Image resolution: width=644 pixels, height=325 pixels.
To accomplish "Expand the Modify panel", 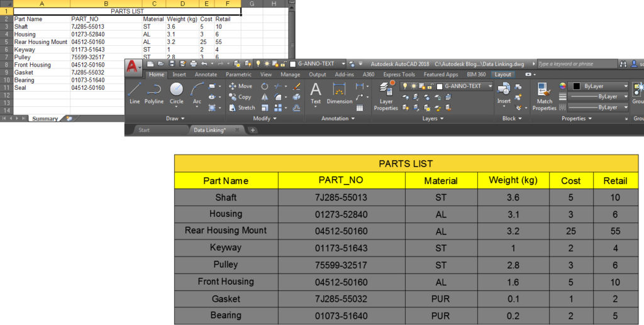I will click(265, 119).
